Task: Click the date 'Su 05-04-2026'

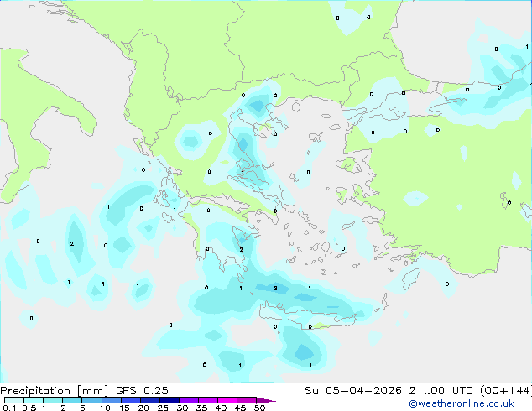Action: (353, 390)
